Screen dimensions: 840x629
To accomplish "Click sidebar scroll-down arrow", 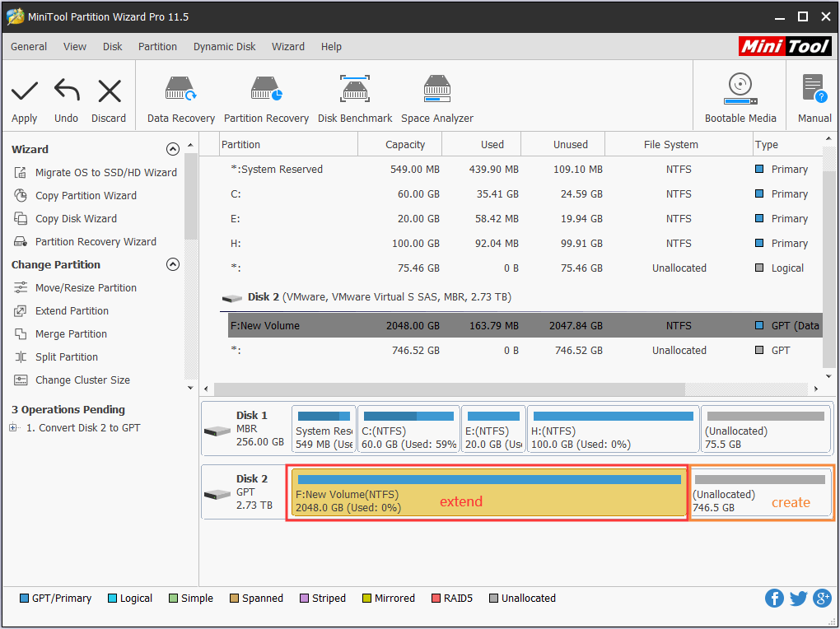I will click(190, 388).
